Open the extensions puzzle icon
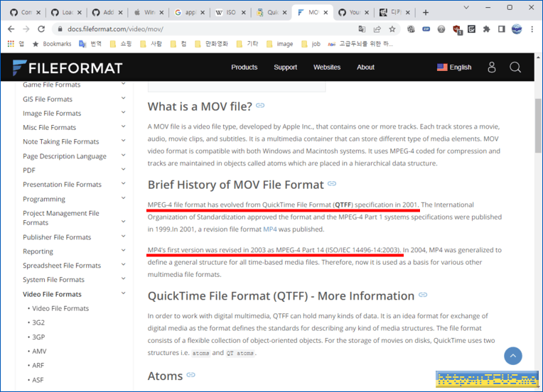The image size is (543, 392). click(487, 29)
